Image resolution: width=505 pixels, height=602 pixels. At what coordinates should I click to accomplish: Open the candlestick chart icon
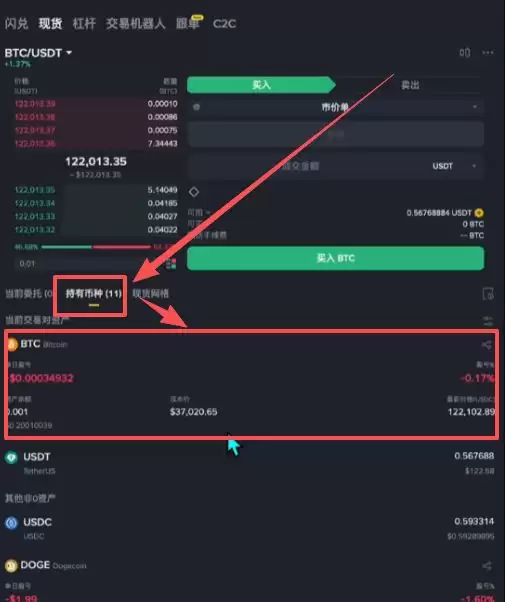[465, 53]
